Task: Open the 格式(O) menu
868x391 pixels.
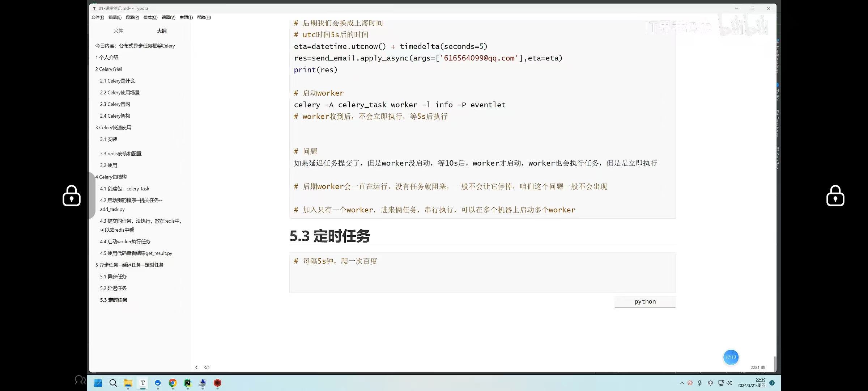Action: [150, 17]
